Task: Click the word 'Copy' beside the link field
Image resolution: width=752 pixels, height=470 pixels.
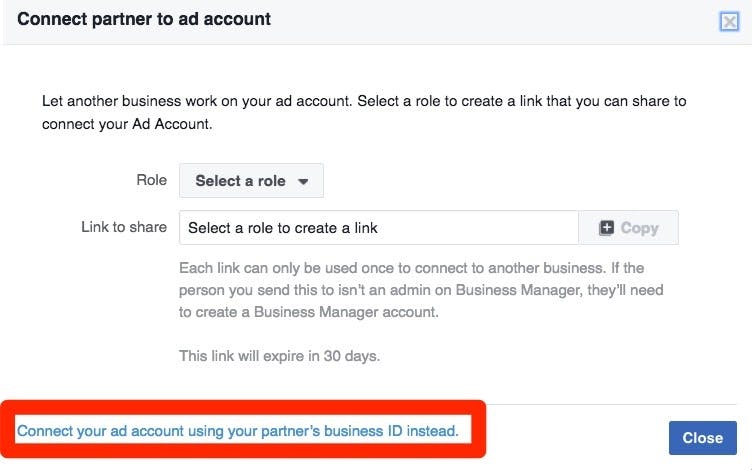Action: click(639, 228)
